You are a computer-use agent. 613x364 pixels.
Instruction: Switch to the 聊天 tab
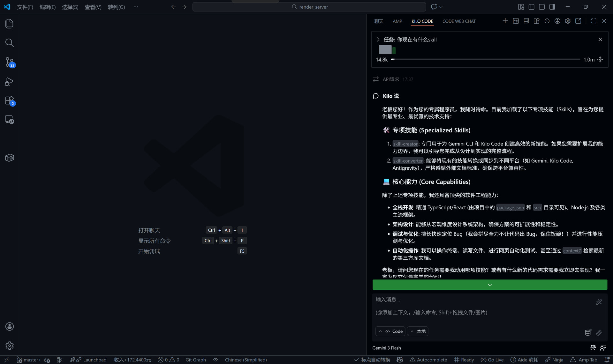tap(379, 21)
